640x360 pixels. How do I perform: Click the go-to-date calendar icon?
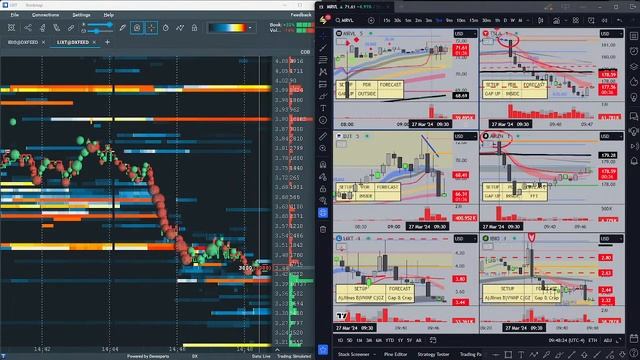click(x=433, y=340)
